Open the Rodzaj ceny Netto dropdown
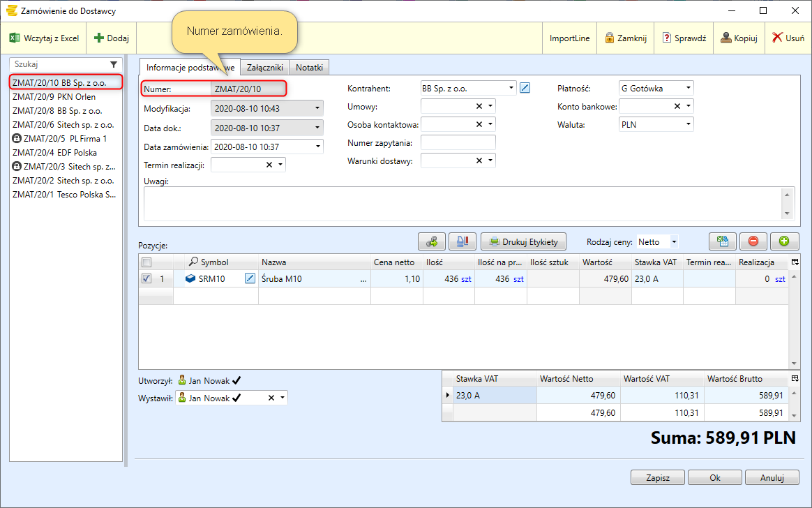This screenshot has height=508, width=812. (x=673, y=242)
